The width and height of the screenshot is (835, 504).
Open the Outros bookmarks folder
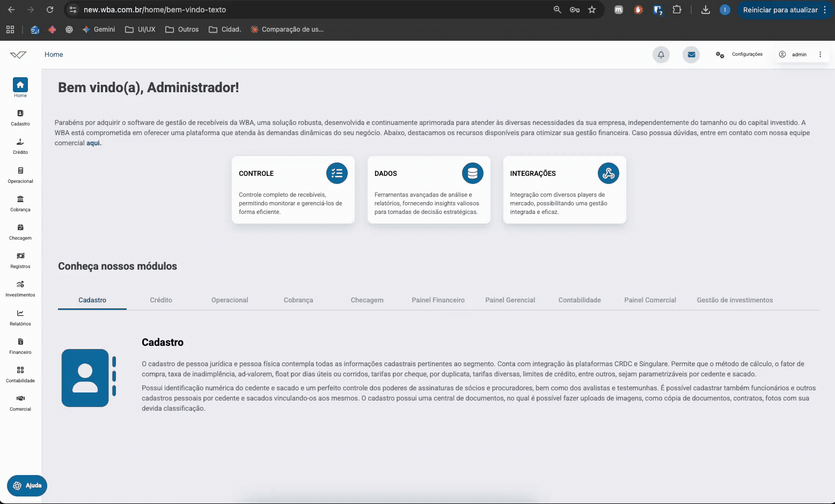pos(182,29)
